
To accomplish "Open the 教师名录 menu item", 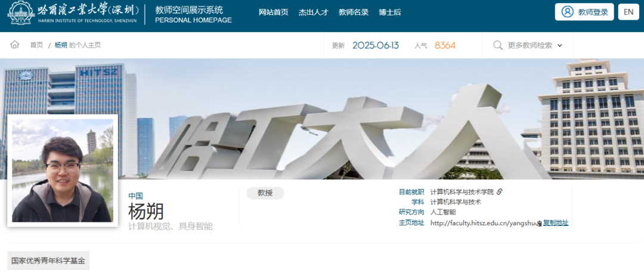I will (353, 12).
